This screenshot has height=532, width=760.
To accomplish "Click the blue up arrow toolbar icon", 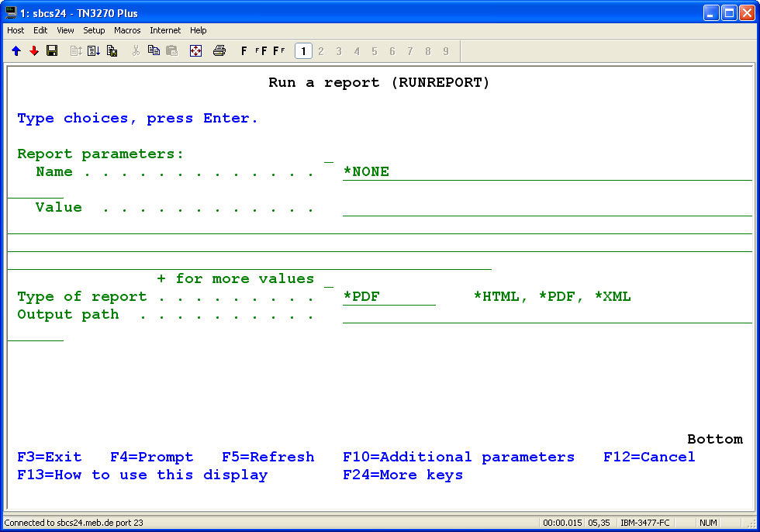I will tap(16, 51).
